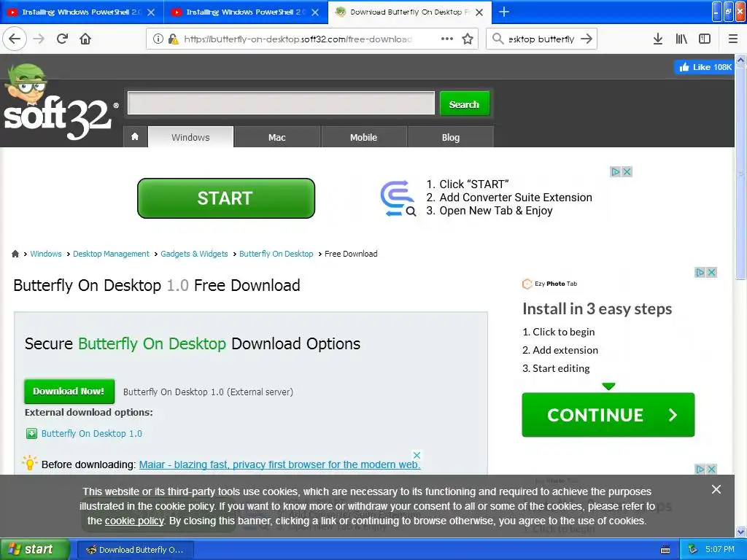Click the system tray icon left of the clock

point(693,549)
